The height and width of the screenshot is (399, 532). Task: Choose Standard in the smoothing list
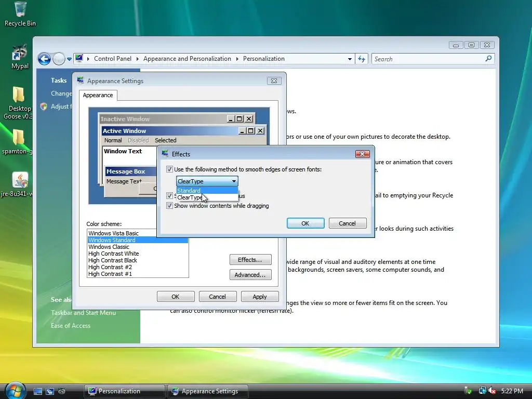coord(207,190)
